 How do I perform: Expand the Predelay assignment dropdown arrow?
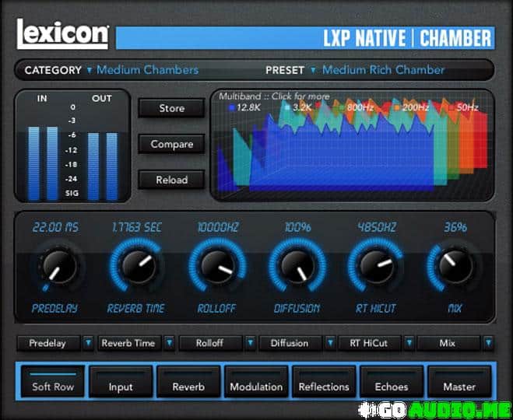click(88, 343)
